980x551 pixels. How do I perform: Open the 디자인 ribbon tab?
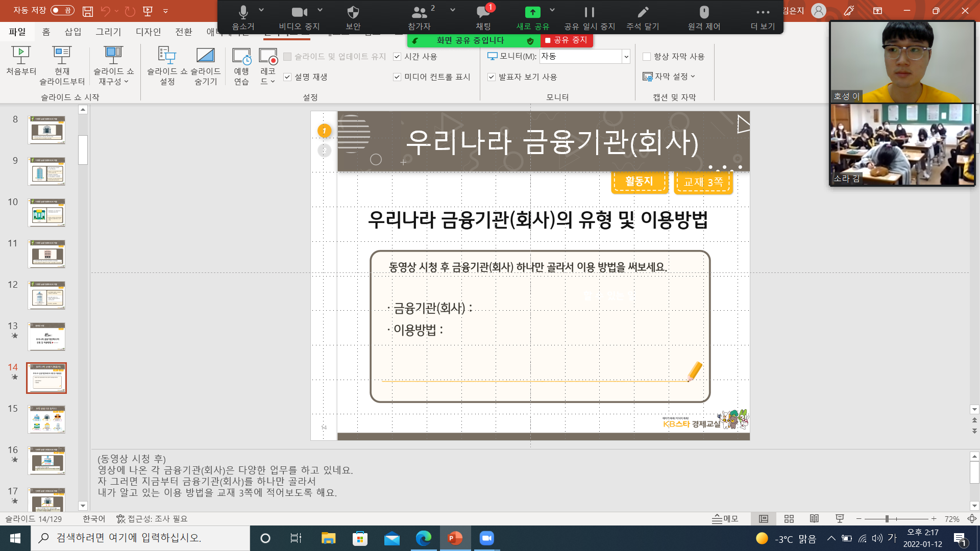click(148, 32)
